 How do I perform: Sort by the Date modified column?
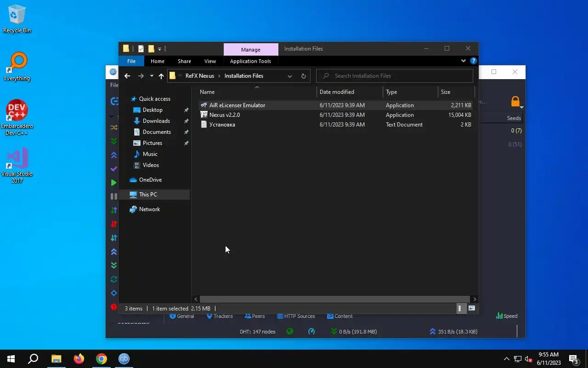tap(350, 92)
